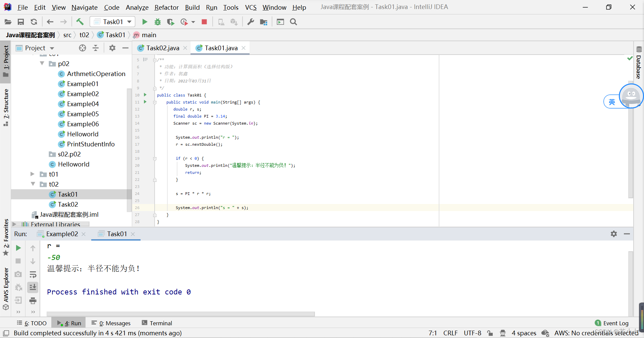
Task: Toggle soft-wrap in Run console
Action: 33,275
